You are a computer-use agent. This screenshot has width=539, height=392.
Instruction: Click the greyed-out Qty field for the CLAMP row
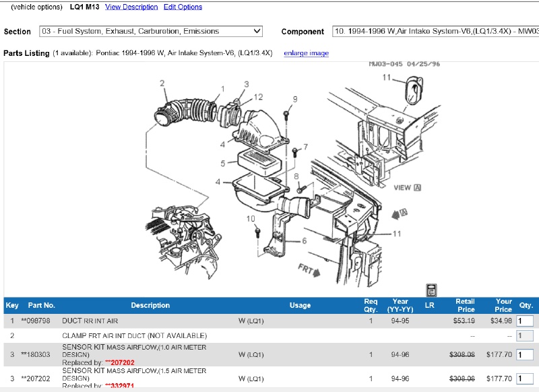point(524,335)
